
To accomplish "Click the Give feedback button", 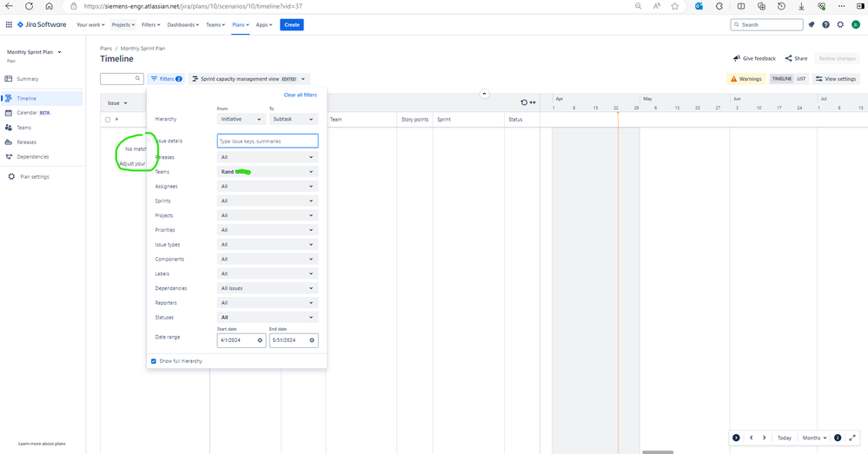I will tap(754, 58).
